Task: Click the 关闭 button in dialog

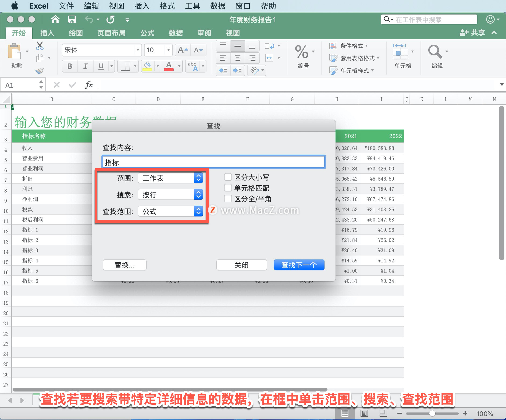Action: point(241,265)
